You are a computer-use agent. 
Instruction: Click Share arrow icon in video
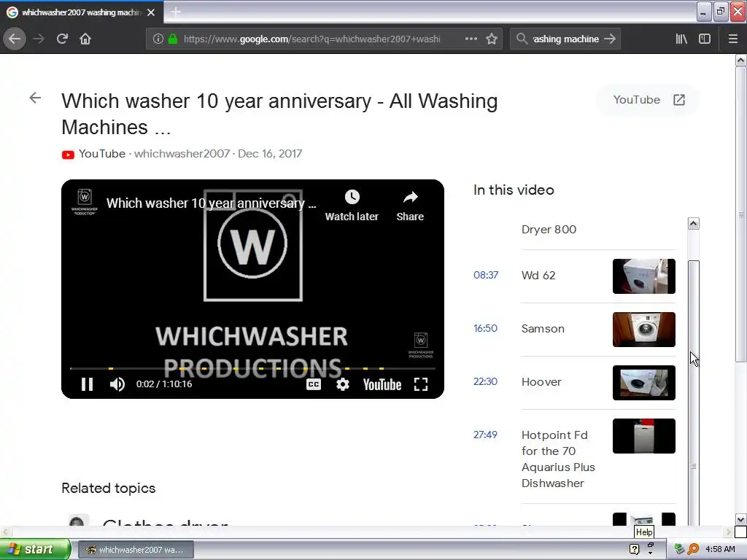(x=410, y=197)
